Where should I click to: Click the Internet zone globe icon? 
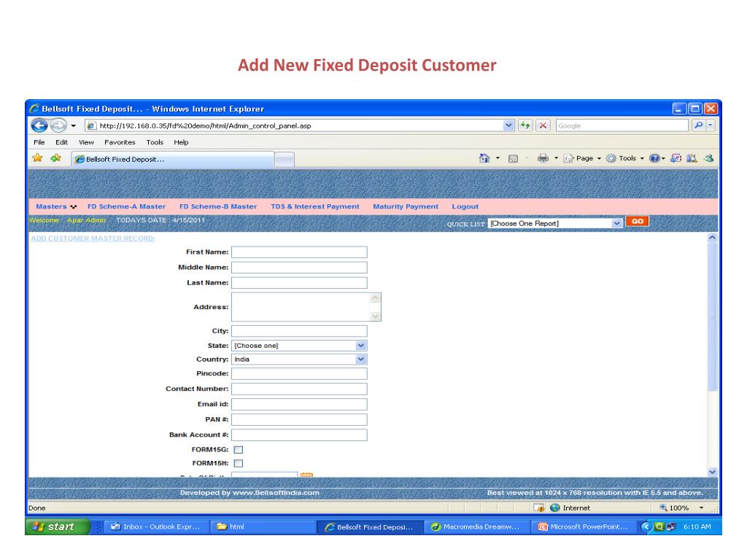point(554,507)
